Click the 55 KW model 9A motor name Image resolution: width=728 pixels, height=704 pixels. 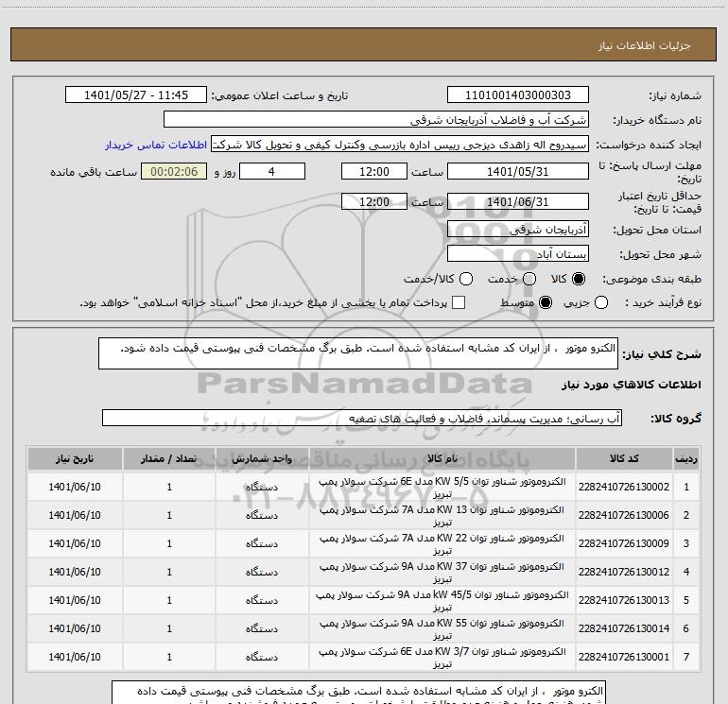[442, 628]
